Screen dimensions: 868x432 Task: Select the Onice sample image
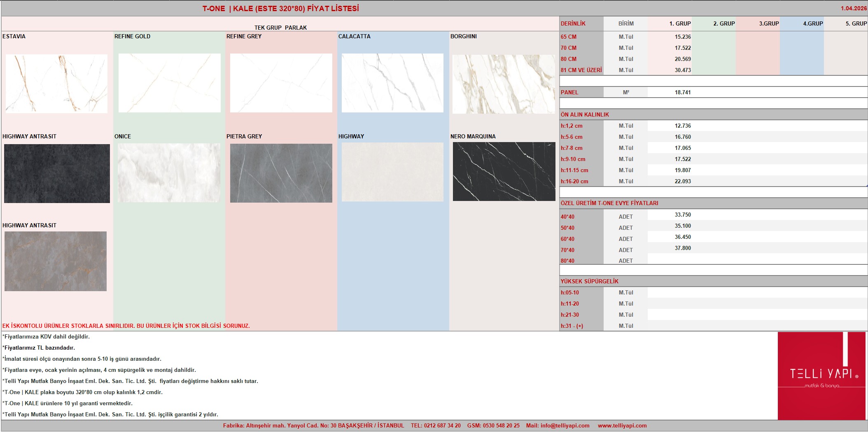point(169,173)
